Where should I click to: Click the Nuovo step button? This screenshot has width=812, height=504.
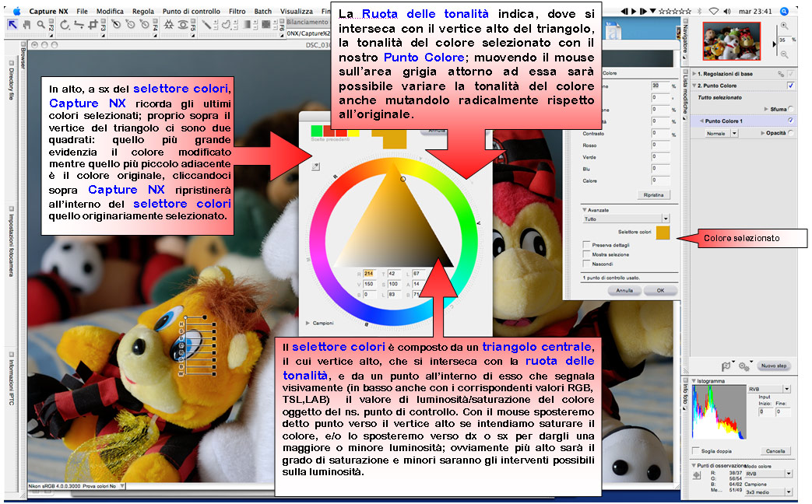pyautogui.click(x=774, y=366)
